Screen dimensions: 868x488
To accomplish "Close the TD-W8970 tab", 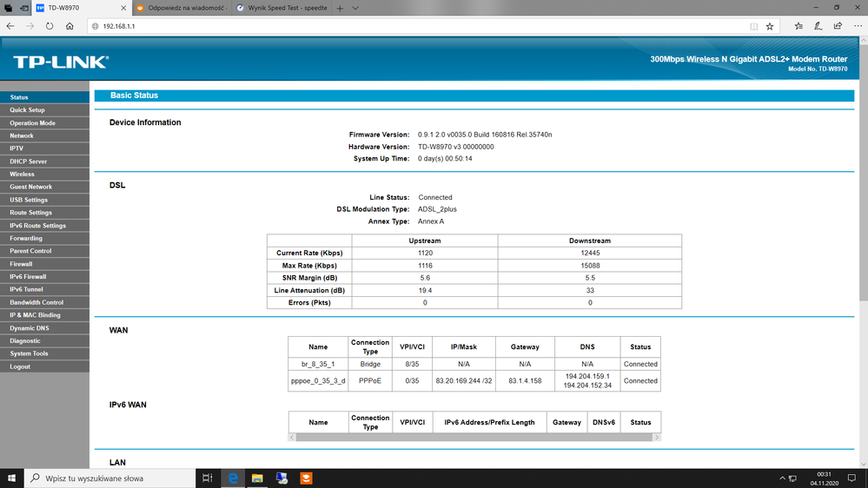I will [123, 9].
